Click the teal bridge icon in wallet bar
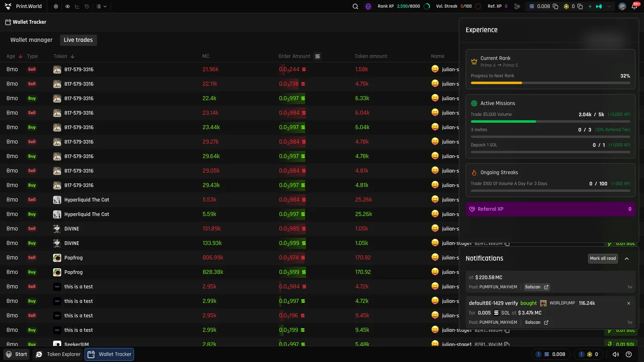644x362 pixels. point(599,6)
